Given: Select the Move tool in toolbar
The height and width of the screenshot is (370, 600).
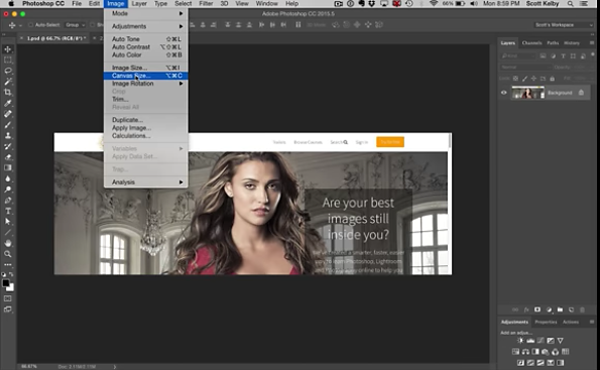Looking at the screenshot, I should (x=8, y=49).
